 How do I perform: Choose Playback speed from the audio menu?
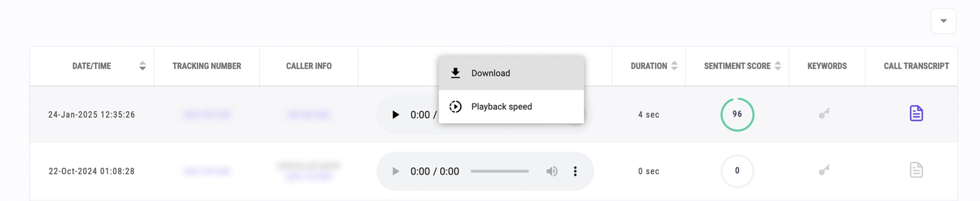pos(511,106)
